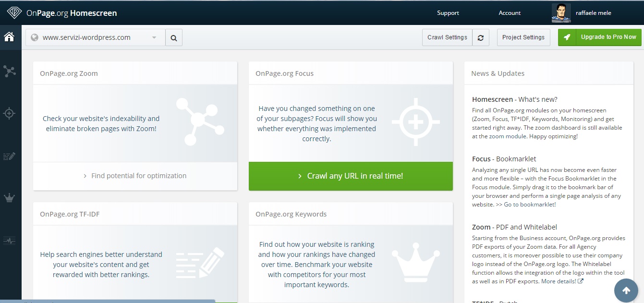
Task: Click the TF-IDF card description text
Action: (101, 265)
